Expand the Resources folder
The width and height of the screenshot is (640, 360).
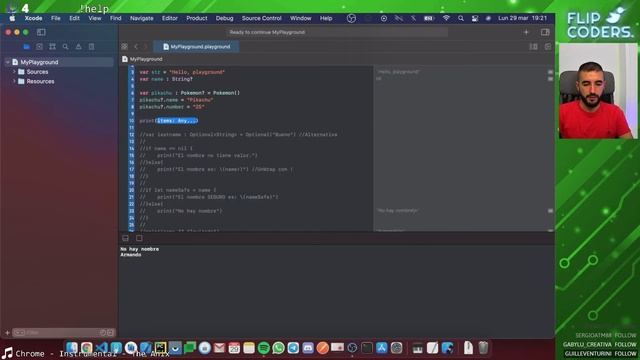click(x=14, y=81)
